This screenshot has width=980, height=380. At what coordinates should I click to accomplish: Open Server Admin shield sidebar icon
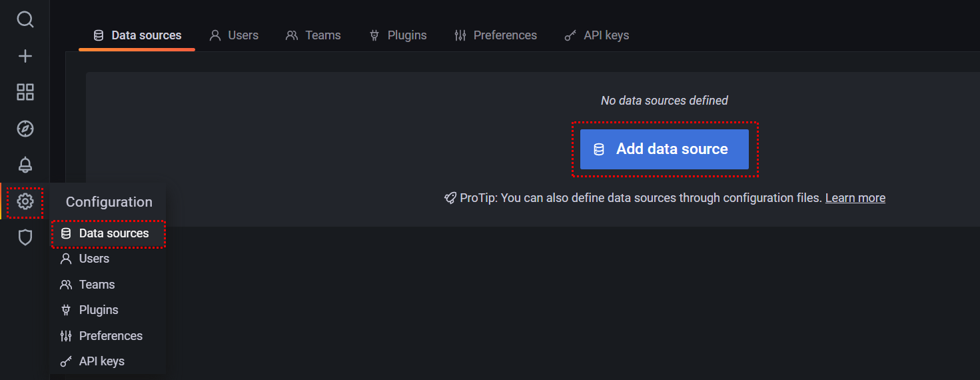25,237
